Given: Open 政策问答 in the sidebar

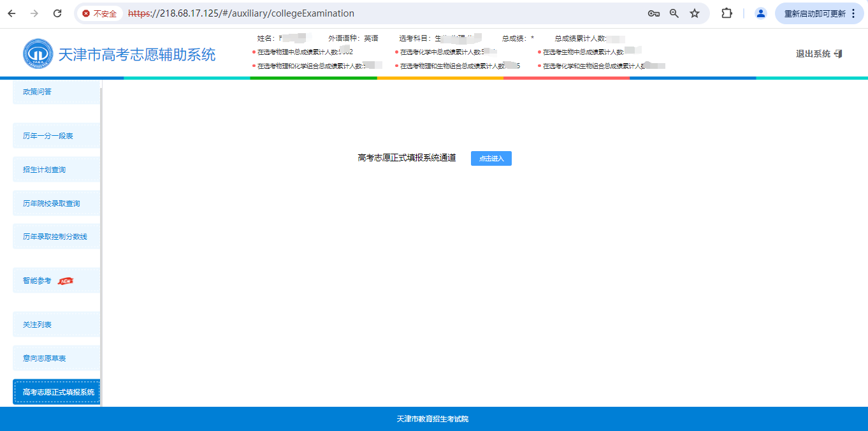Looking at the screenshot, I should (57, 92).
